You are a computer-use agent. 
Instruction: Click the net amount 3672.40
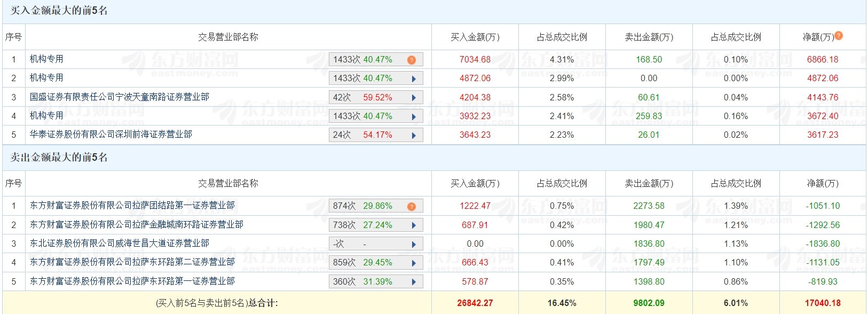click(823, 116)
